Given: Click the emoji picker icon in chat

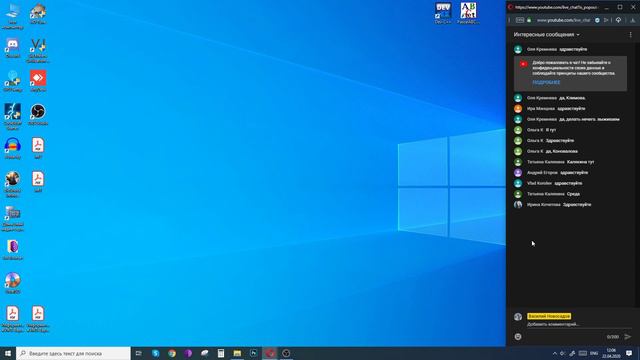Looking at the screenshot, I should 518,337.
